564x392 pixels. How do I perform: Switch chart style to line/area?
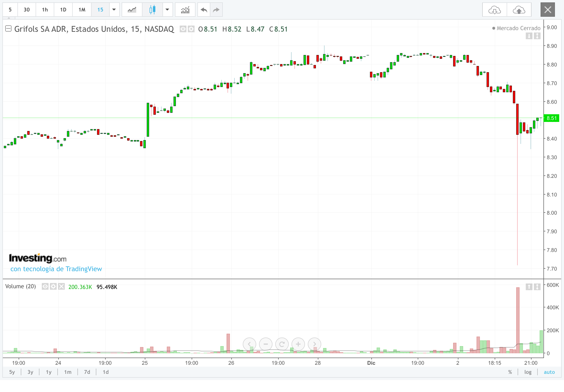click(132, 10)
